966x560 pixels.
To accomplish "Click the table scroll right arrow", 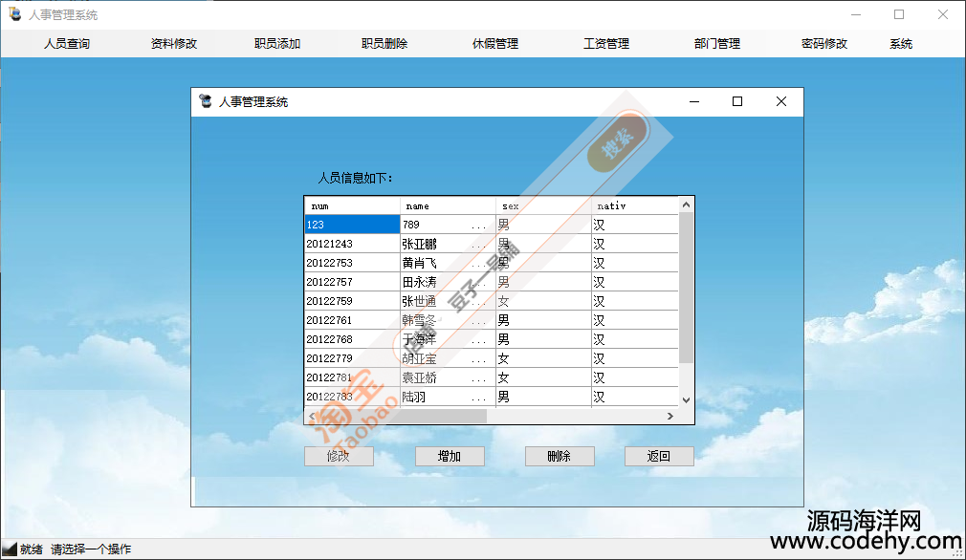I will coord(670,417).
